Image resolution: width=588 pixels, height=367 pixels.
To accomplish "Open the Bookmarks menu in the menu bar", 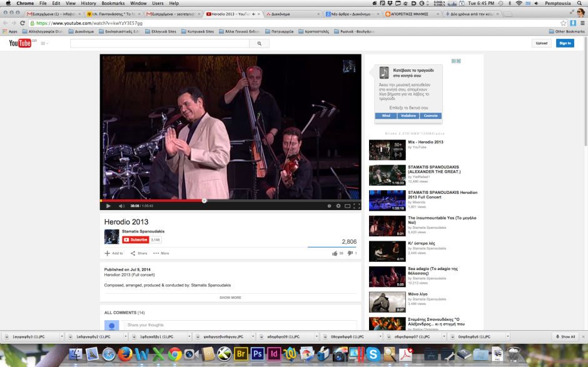I will click(x=113, y=3).
